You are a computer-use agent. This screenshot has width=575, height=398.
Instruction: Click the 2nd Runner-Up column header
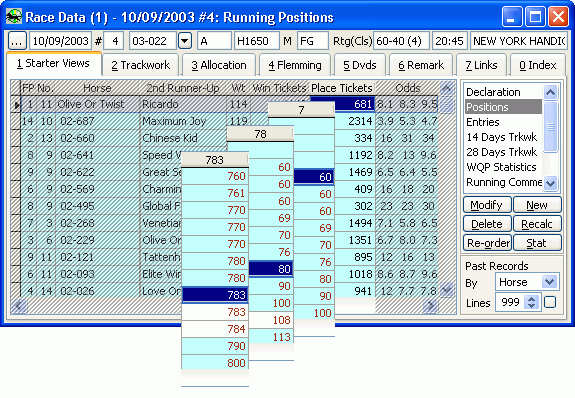[183, 88]
